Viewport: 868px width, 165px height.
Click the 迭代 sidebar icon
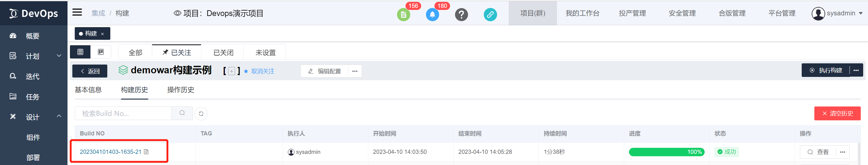[x=13, y=76]
